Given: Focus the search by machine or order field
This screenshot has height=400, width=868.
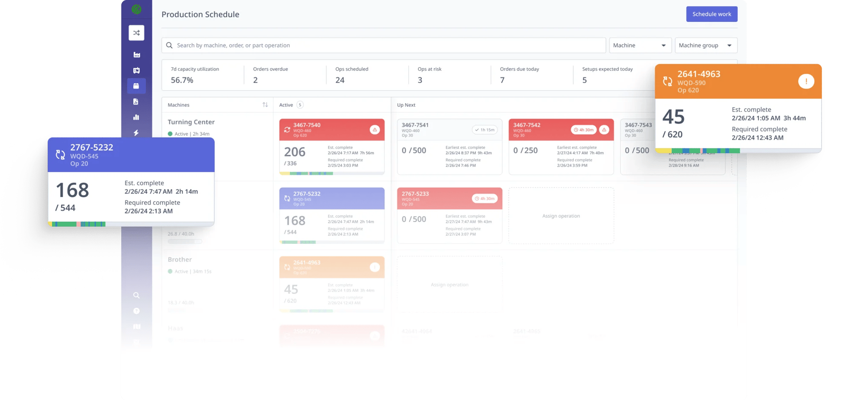Looking at the screenshot, I should click(x=384, y=45).
